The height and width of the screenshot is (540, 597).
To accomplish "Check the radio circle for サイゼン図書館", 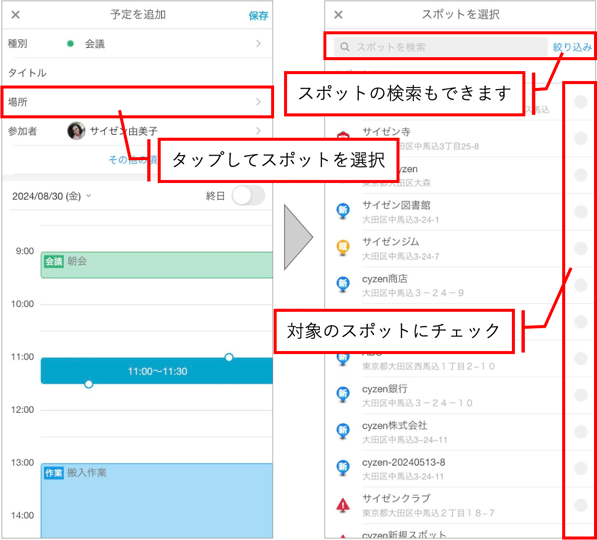I will pos(581,211).
